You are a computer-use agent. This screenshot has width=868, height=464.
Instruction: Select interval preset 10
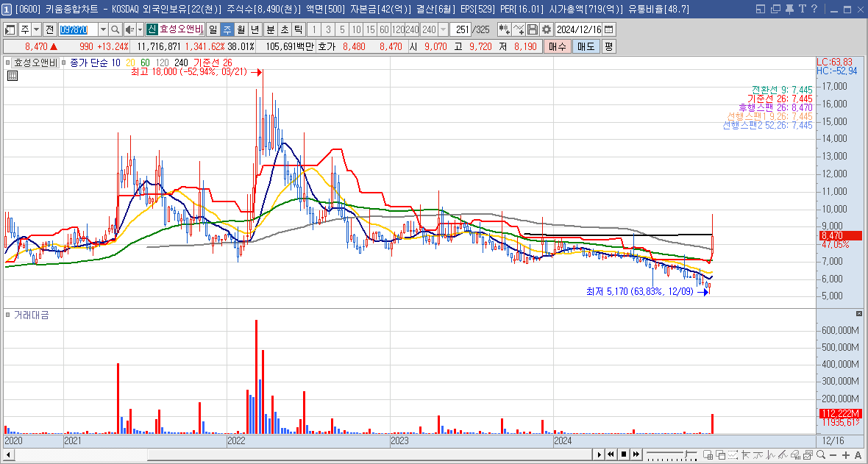point(356,29)
